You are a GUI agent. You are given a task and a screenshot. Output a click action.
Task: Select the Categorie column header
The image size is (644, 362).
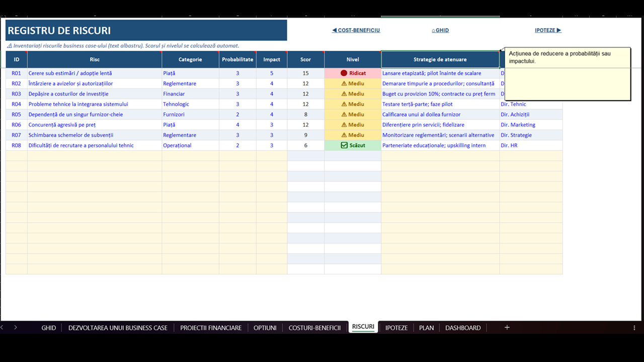(190, 59)
